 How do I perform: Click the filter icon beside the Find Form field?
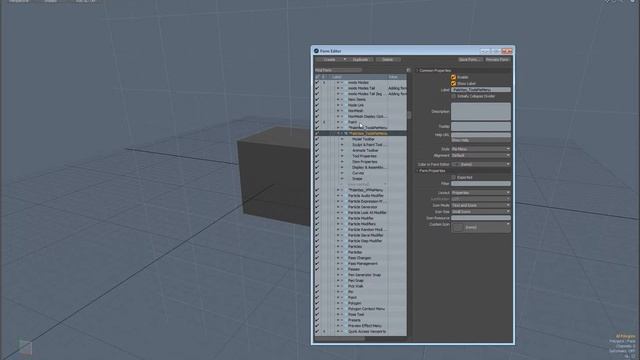pyautogui.click(x=408, y=70)
